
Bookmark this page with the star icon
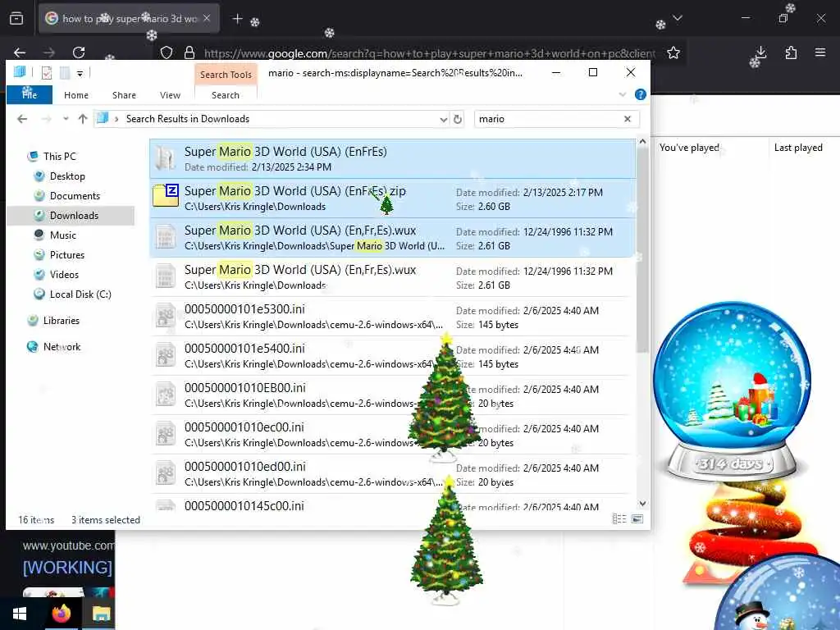[x=673, y=52]
